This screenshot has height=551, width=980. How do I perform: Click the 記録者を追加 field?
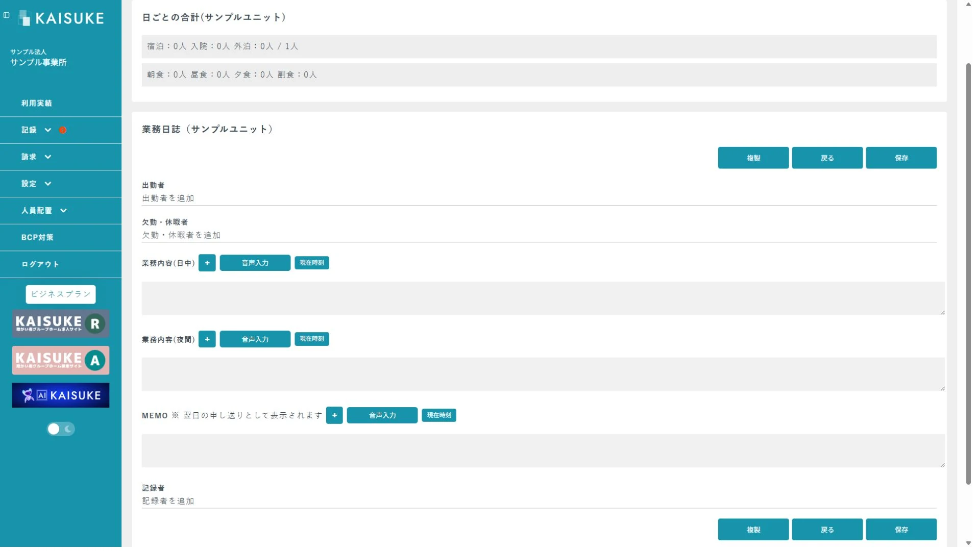pyautogui.click(x=539, y=502)
